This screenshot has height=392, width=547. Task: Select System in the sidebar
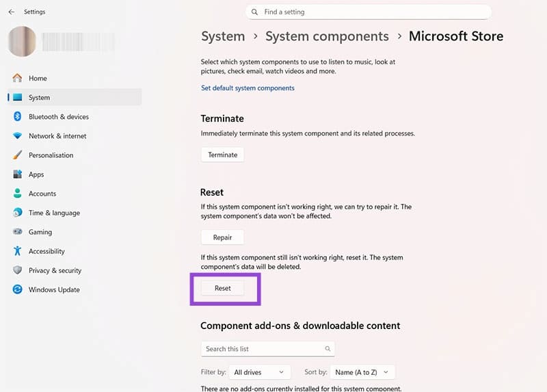tap(75, 97)
